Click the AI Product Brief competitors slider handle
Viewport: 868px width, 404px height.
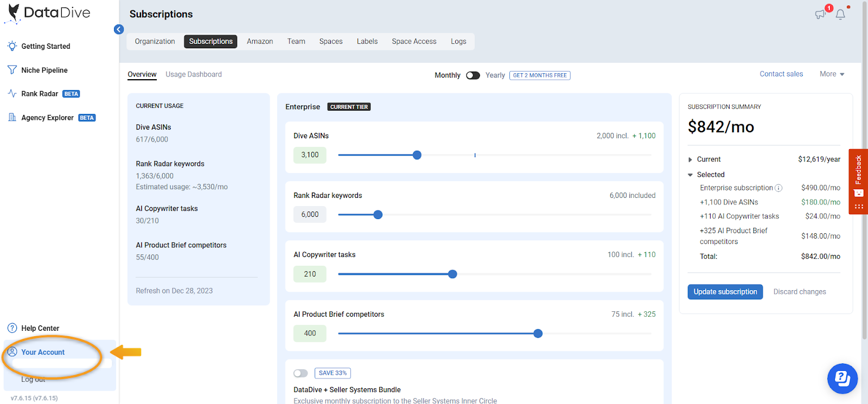click(x=538, y=334)
